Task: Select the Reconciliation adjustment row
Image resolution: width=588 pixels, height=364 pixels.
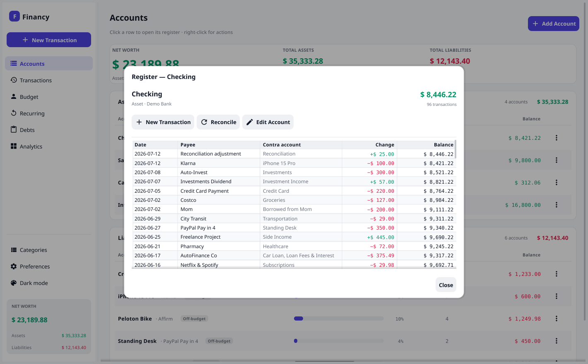Action: pyautogui.click(x=294, y=154)
